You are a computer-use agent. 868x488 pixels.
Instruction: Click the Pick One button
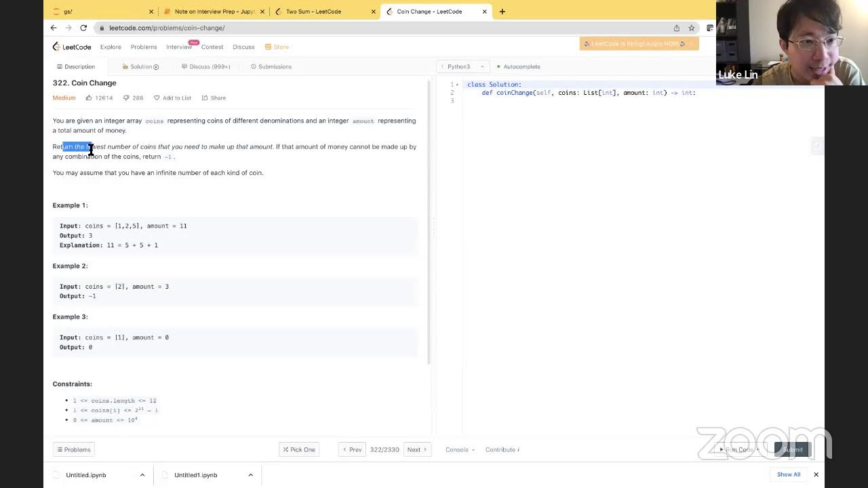299,449
